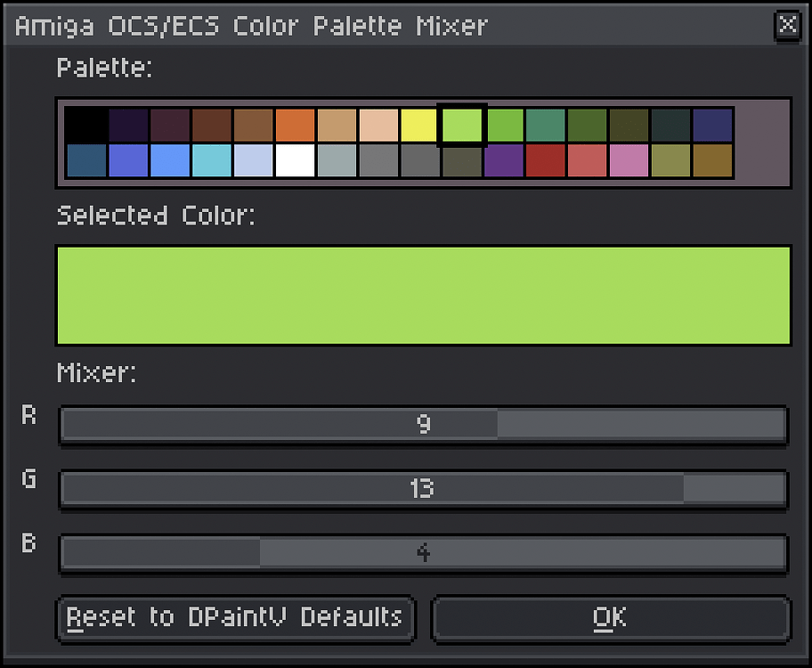Screen dimensions: 812x668
Task: Select the black palette swatch
Action: pos(86,126)
